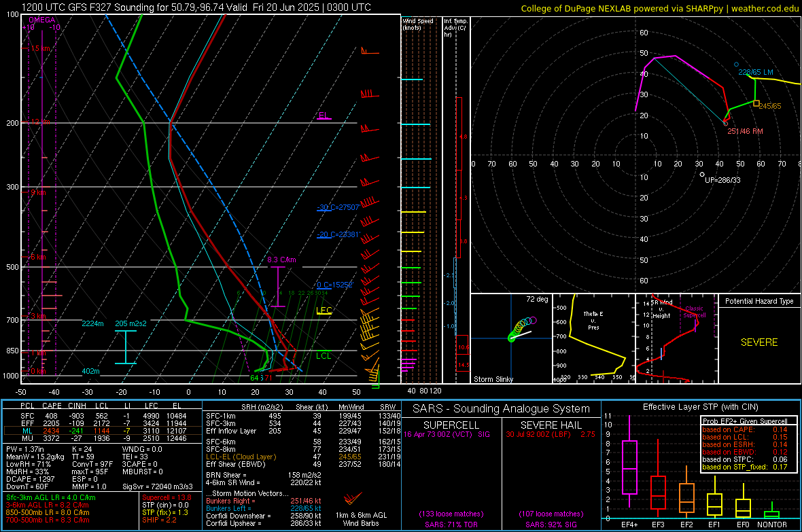Click the NONTOR green box plot
The width and height of the screenshot is (802, 532).
(771, 512)
